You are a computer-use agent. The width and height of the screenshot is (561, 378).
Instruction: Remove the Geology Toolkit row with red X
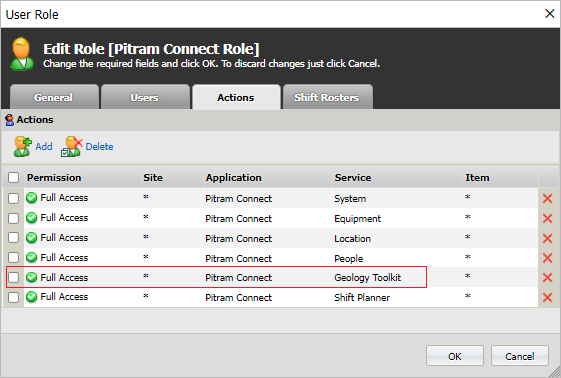point(547,278)
